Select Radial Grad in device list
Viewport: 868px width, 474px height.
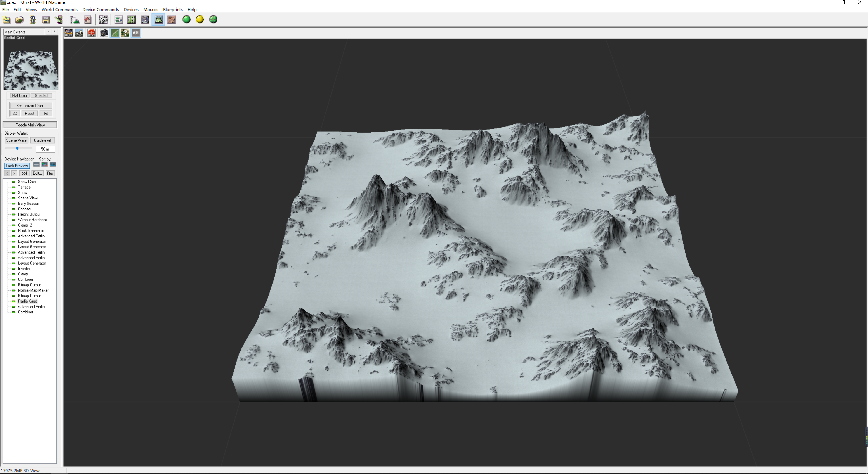point(28,301)
